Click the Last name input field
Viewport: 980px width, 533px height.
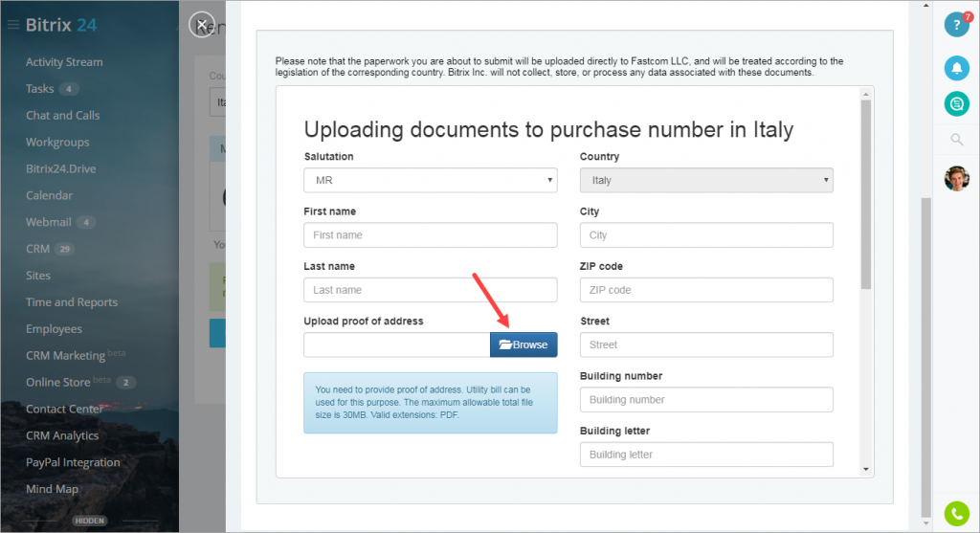tap(431, 290)
